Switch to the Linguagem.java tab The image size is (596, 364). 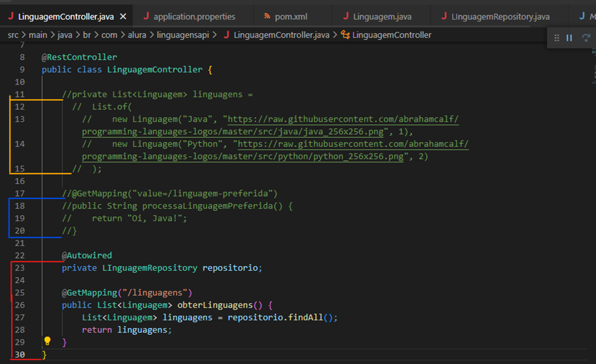pos(382,17)
